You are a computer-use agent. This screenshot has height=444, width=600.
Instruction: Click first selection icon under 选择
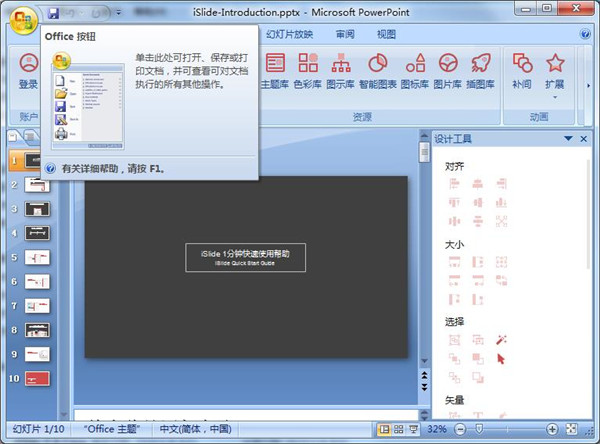click(x=454, y=340)
